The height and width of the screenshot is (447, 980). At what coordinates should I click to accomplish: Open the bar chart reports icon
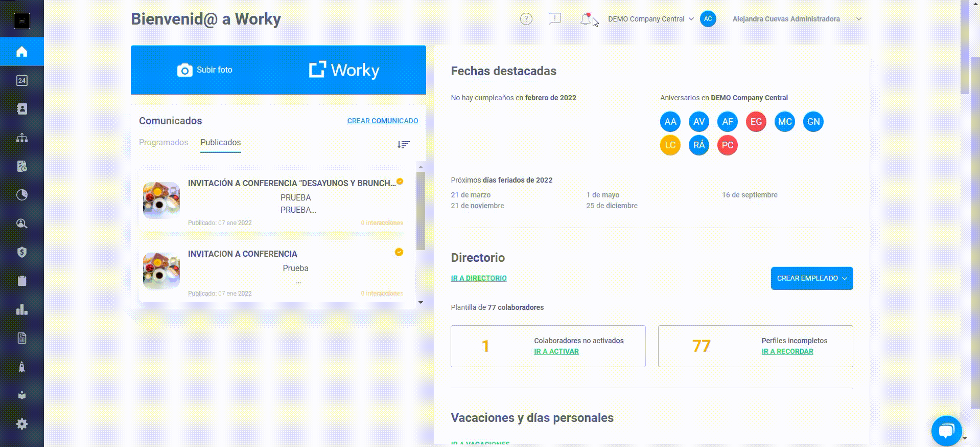21,309
